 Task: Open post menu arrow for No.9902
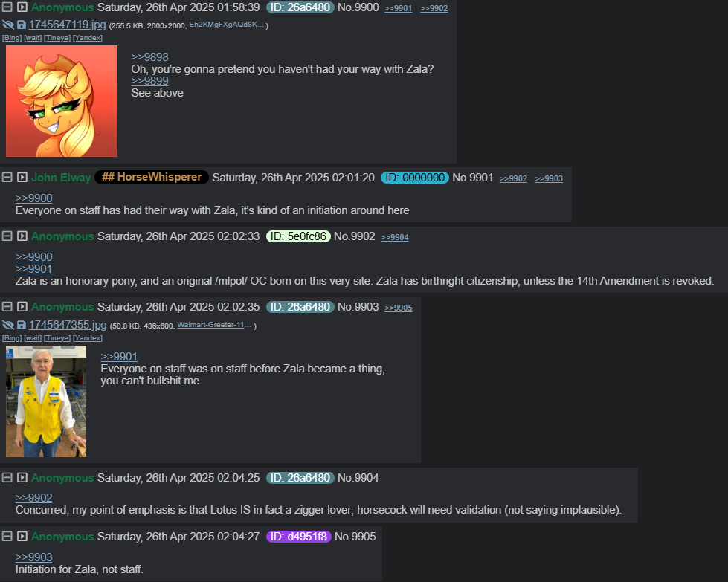(22, 236)
